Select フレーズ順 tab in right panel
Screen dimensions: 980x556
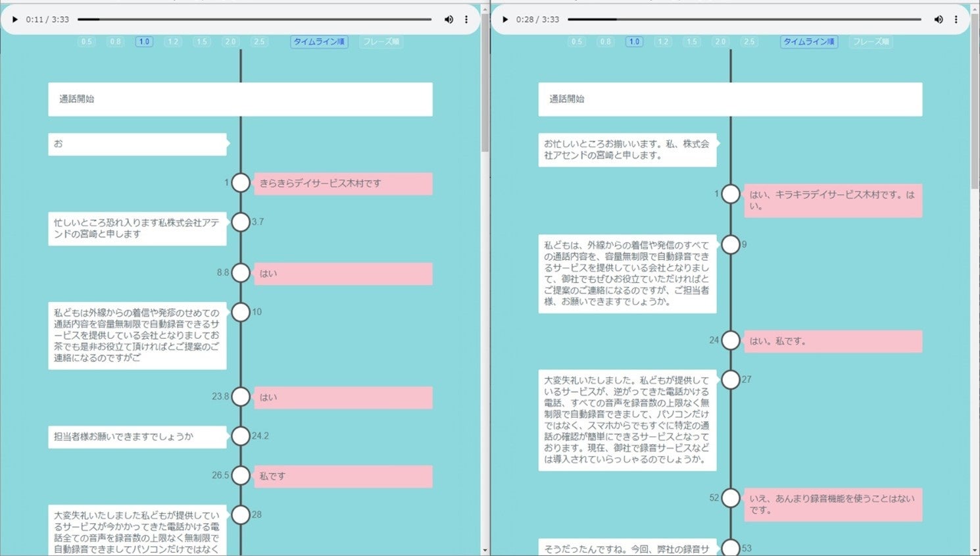(871, 41)
